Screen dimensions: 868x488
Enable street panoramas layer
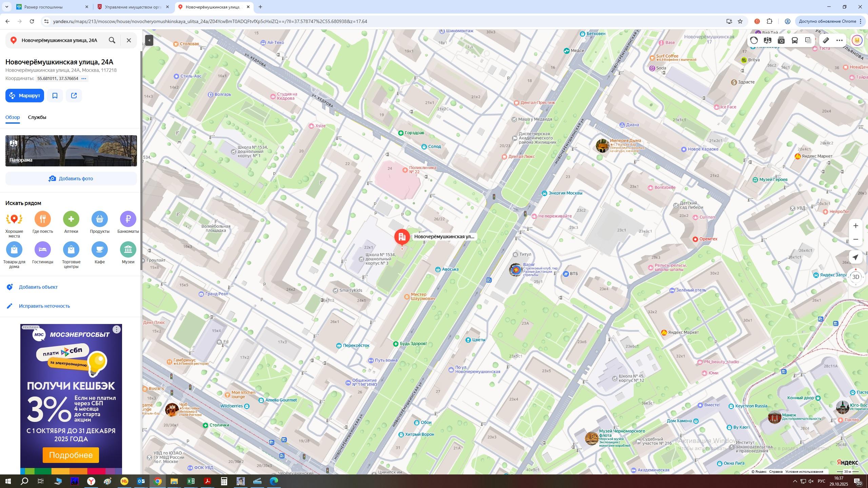tap(767, 40)
